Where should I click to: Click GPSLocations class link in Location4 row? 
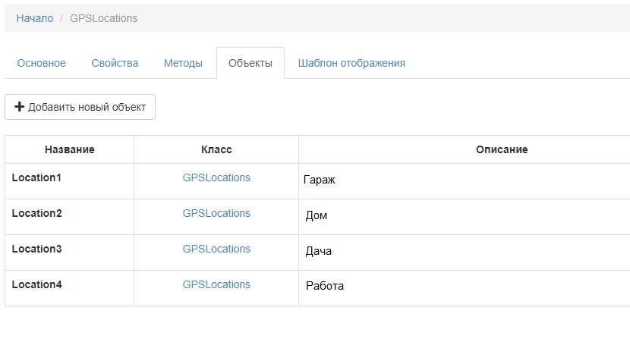point(216,284)
